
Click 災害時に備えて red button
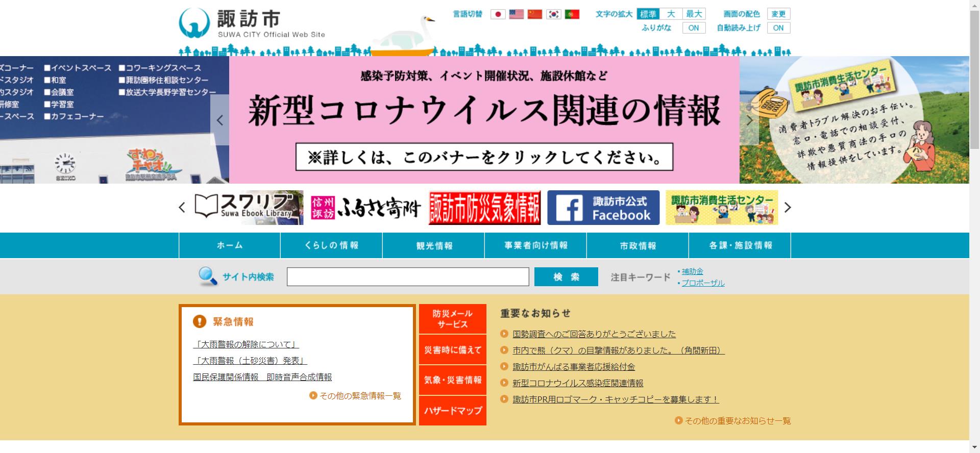pos(452,350)
